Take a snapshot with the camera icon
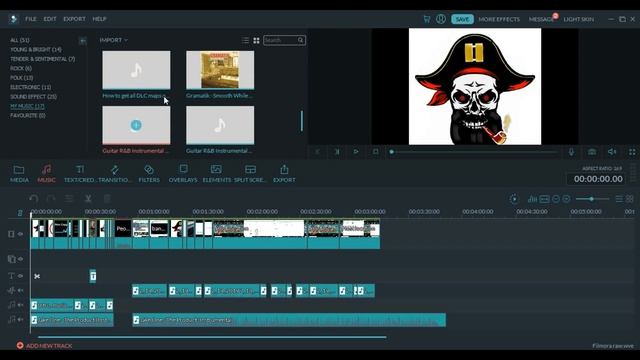Screen dimensions: 640x360 pos(592,152)
